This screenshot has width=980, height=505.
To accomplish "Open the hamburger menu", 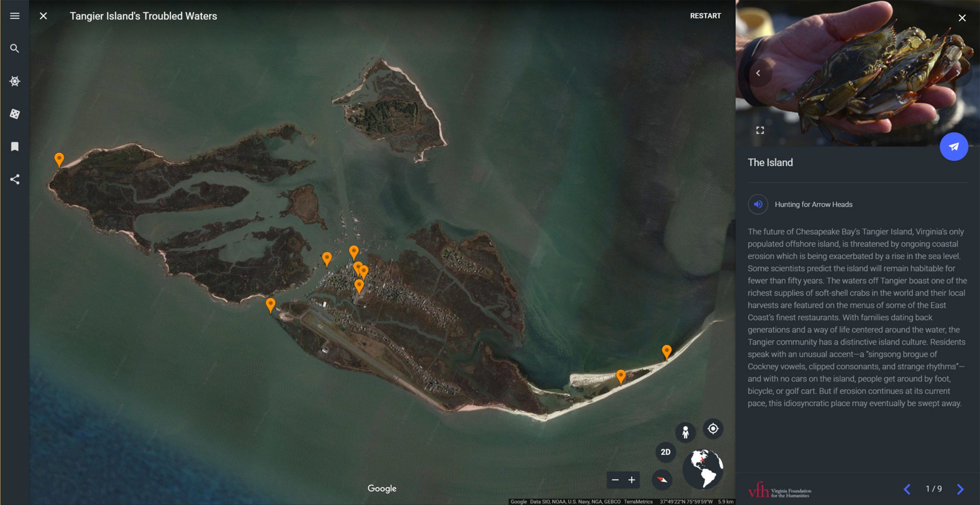I will point(15,16).
